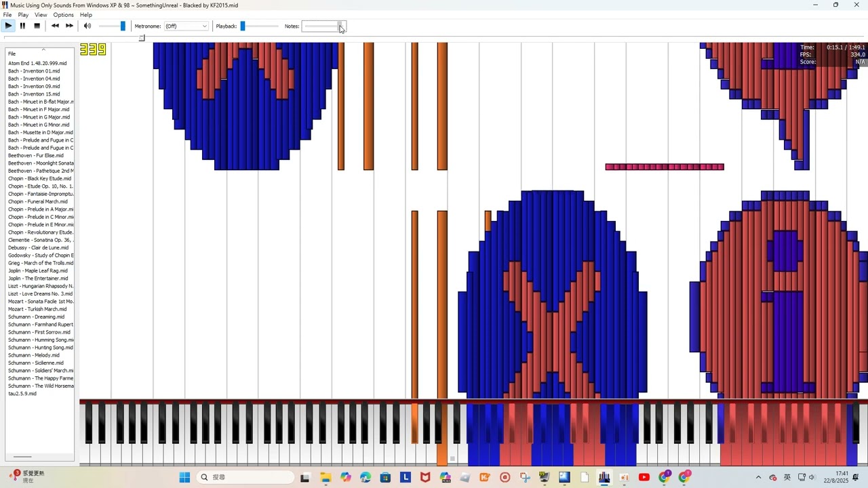868x488 pixels.
Task: Select Chopin - Fantaisie-Impromptu file
Action: tap(41, 194)
